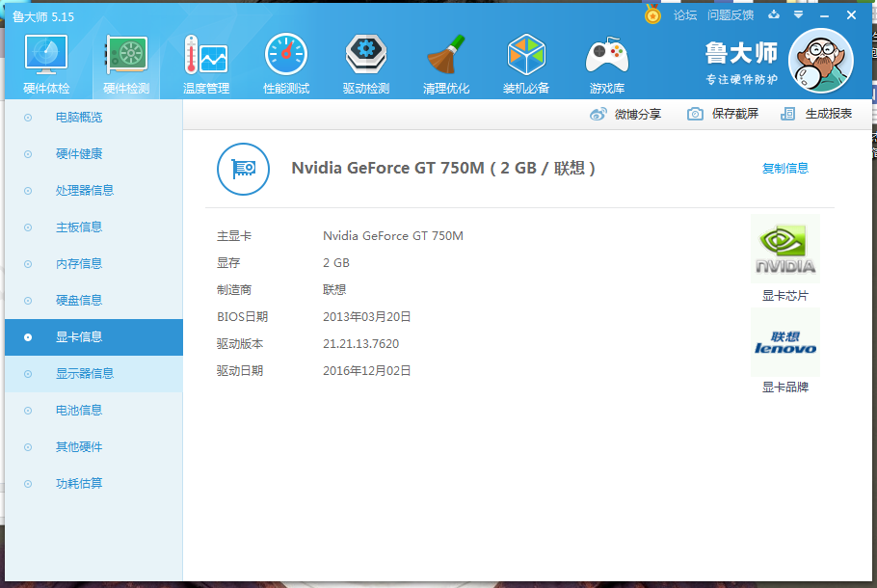Click the gold medal icon in title bar
This screenshot has width=877, height=588.
[x=652, y=14]
